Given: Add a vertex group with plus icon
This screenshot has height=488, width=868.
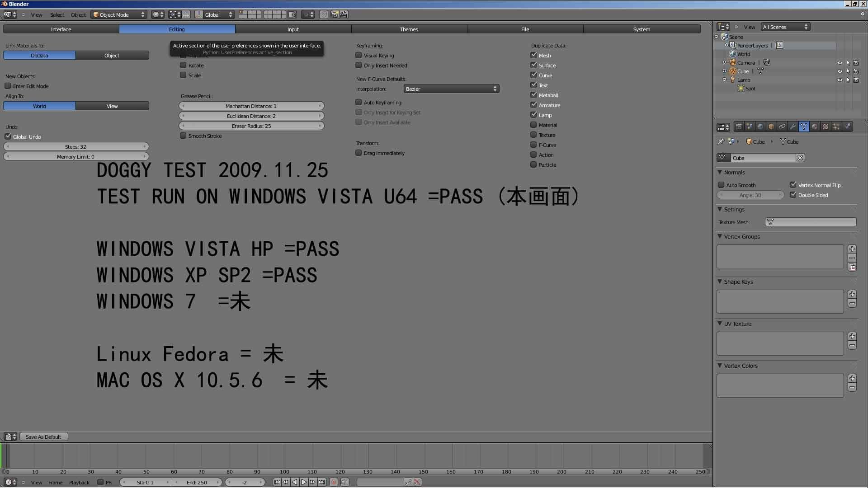Looking at the screenshot, I should [x=852, y=249].
